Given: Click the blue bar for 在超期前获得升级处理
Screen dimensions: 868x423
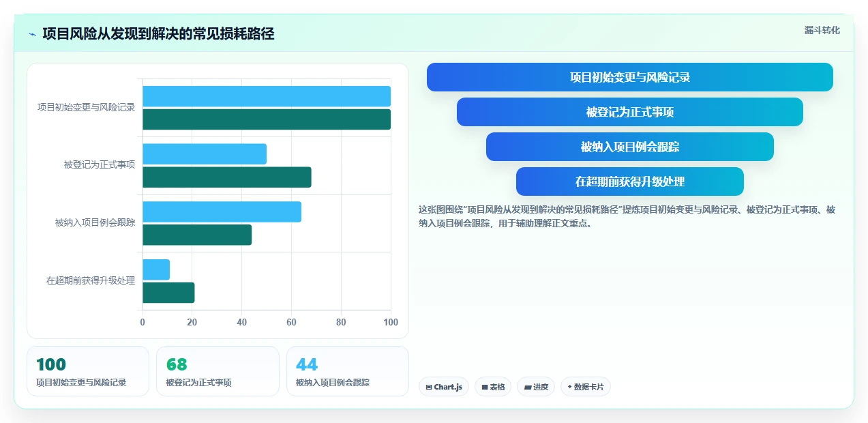Looking at the screenshot, I should pyautogui.click(x=156, y=269).
